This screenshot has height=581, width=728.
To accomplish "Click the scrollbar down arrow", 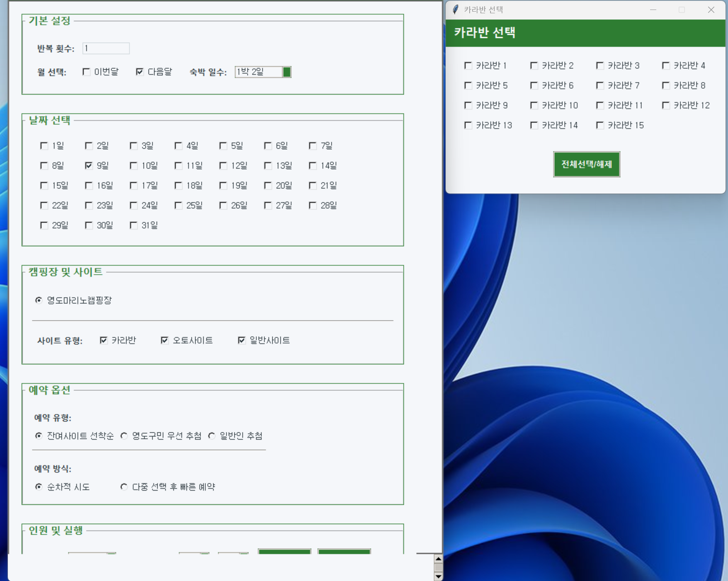I will (x=438, y=576).
